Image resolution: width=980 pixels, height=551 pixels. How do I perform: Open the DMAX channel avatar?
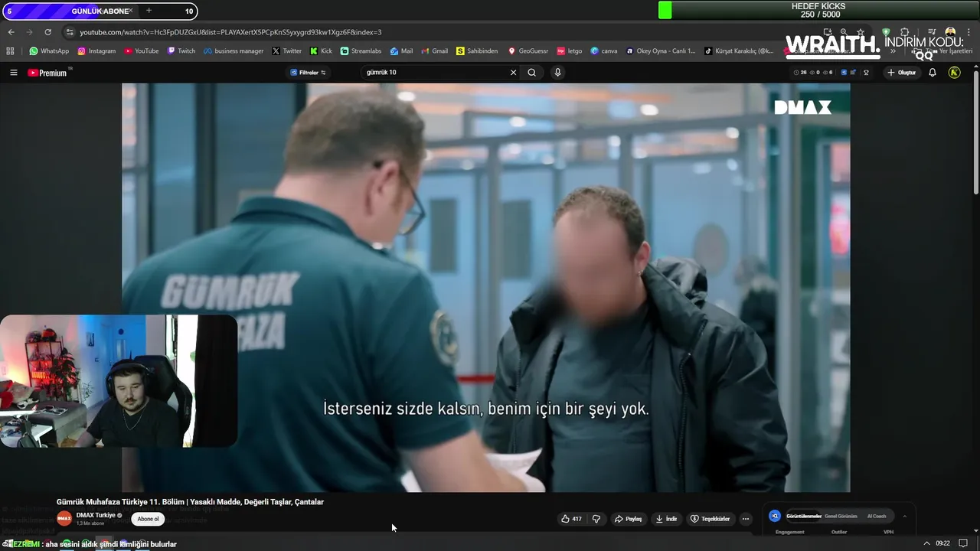tap(64, 519)
